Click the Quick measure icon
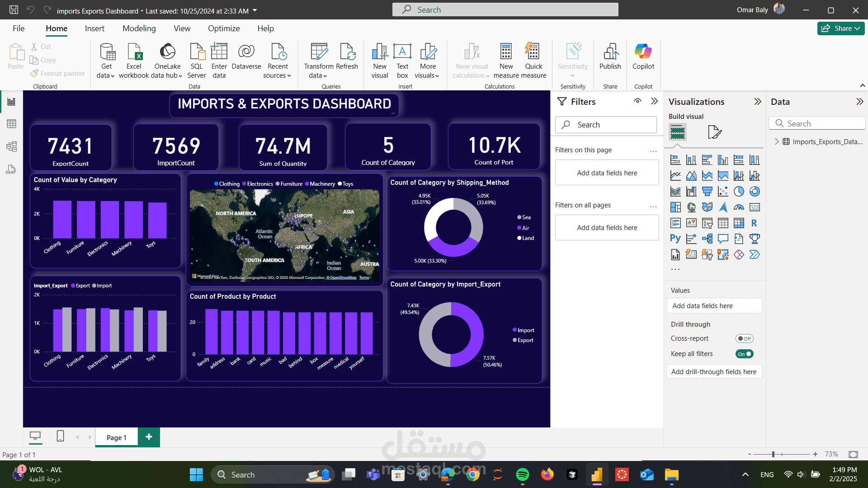The height and width of the screenshot is (488, 868). [533, 52]
